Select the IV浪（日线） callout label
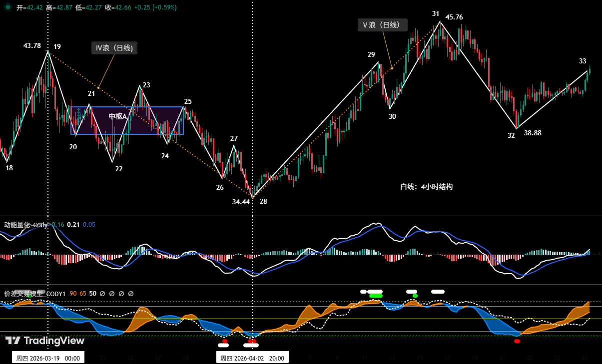602x364 pixels. point(114,48)
